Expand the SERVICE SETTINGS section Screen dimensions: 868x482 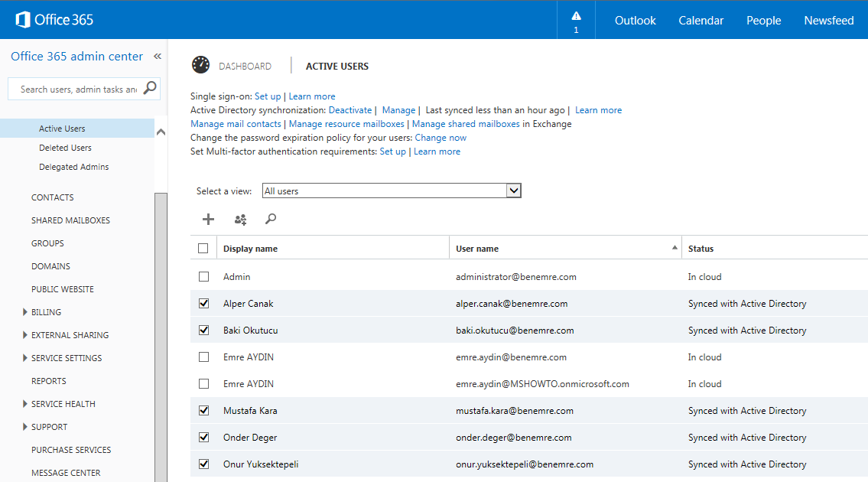25,358
